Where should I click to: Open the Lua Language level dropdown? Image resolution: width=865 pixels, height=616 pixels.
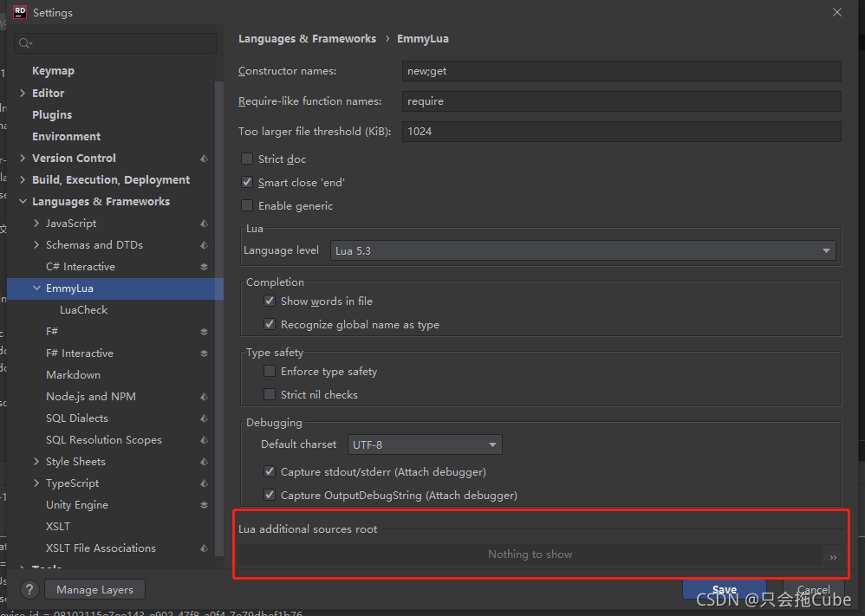click(583, 250)
